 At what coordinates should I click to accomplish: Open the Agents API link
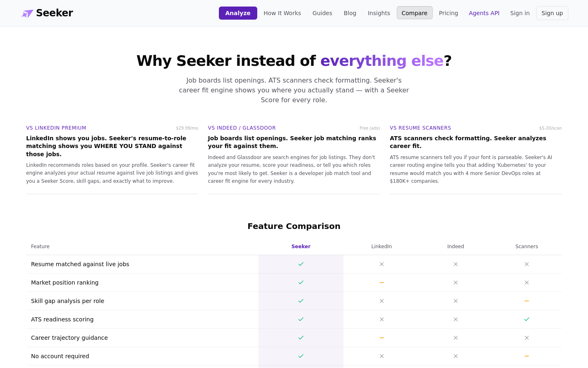click(484, 13)
